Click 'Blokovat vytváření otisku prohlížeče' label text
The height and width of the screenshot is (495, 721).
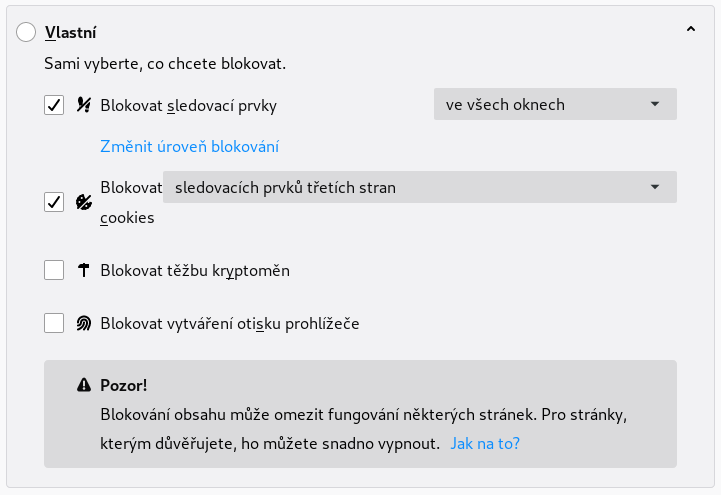pos(230,324)
